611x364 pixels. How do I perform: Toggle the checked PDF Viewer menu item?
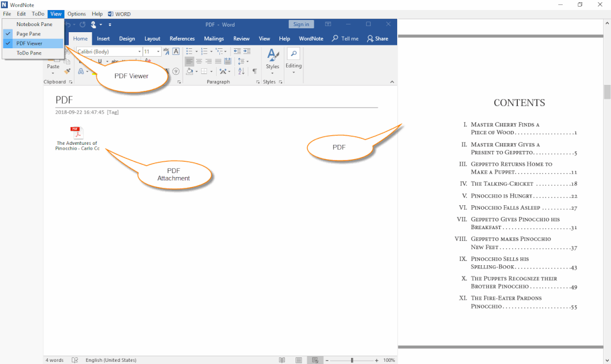[x=33, y=43]
